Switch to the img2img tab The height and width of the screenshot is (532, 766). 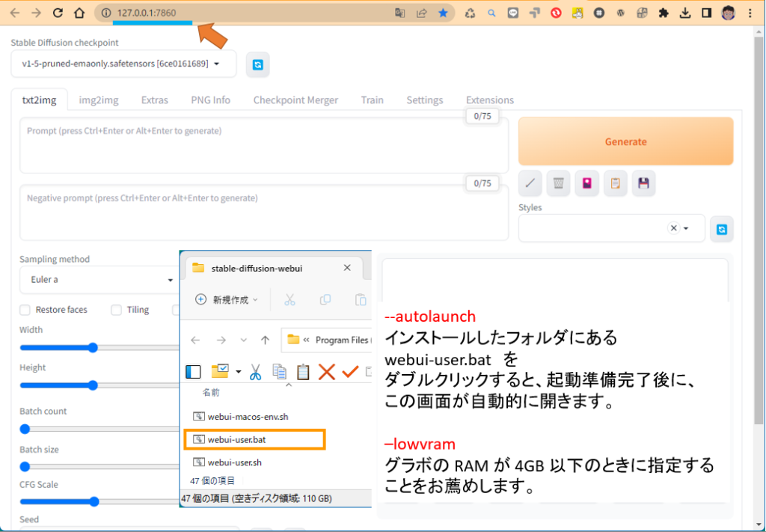click(99, 100)
